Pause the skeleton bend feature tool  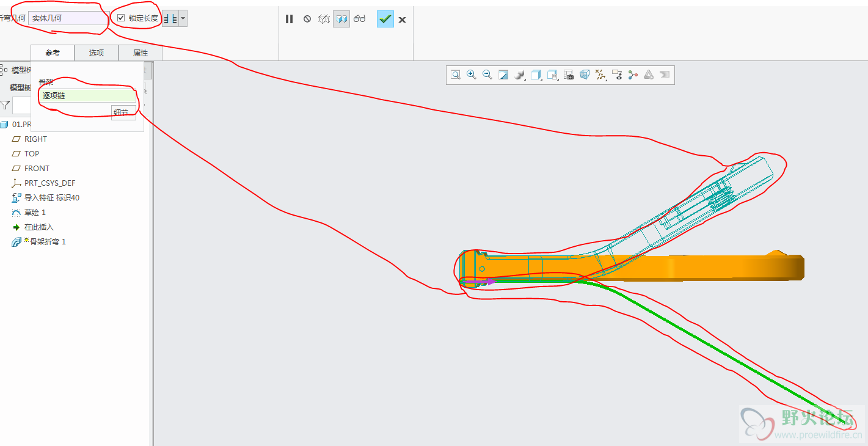[x=290, y=19]
